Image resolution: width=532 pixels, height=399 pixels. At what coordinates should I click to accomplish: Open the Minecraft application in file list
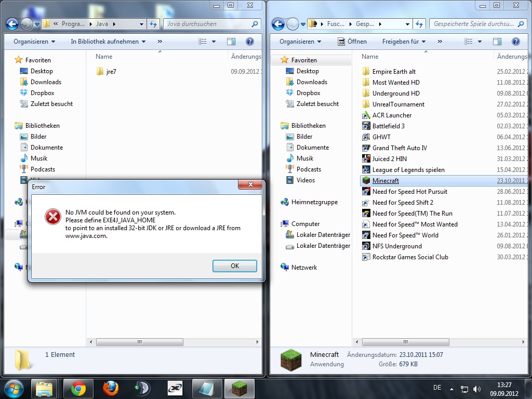tap(385, 181)
